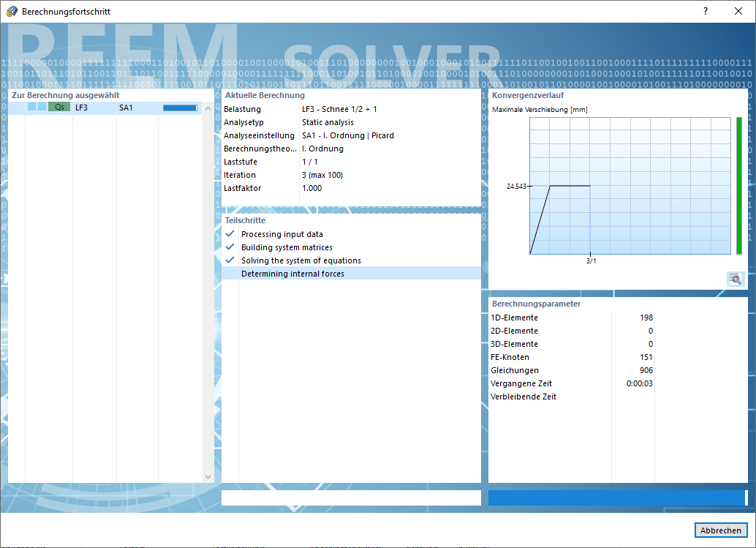Select 'Building system matrices' step
The image size is (756, 548).
(x=287, y=247)
